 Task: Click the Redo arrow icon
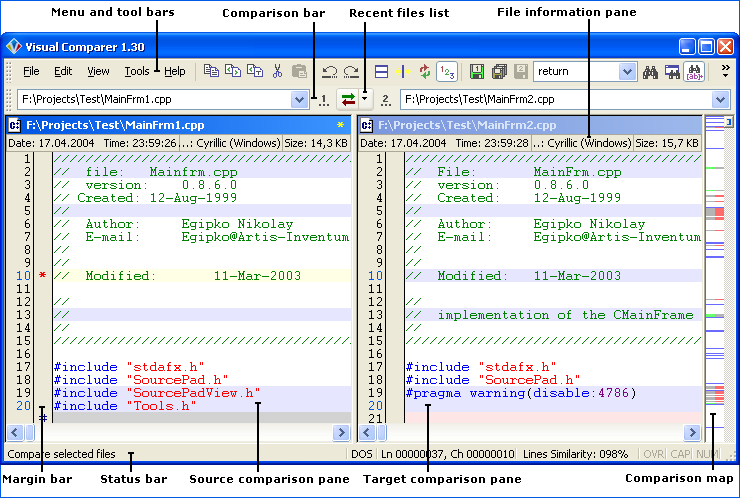tap(351, 72)
